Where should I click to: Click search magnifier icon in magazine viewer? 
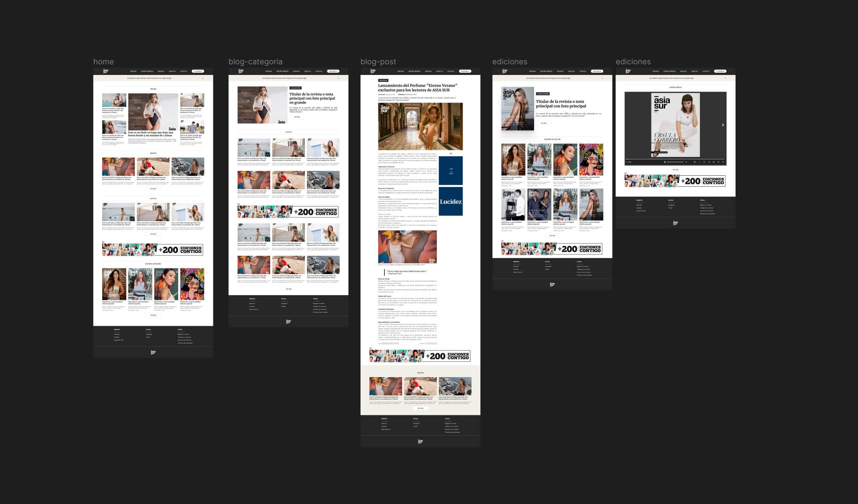coord(704,162)
